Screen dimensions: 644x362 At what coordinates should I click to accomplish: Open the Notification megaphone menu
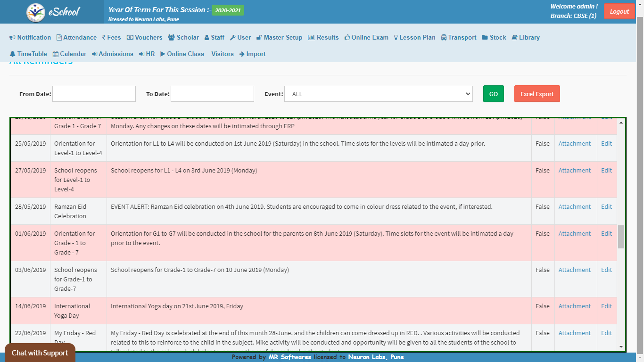point(13,38)
